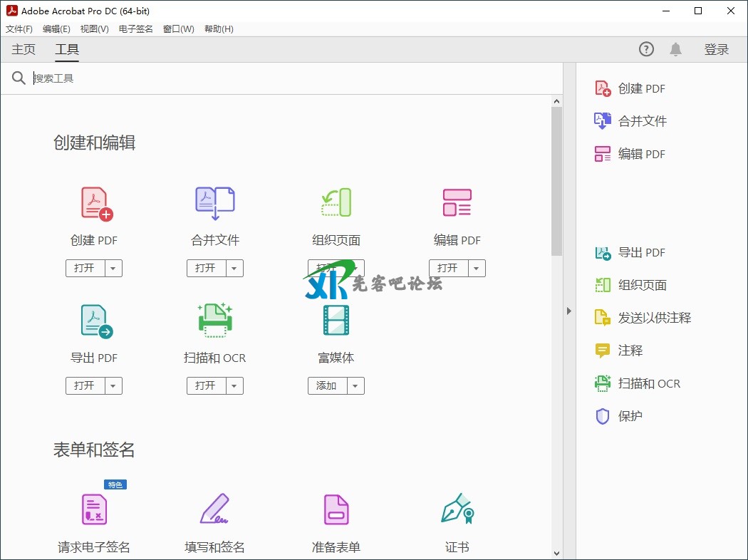Switch to the 主页 tab
The height and width of the screenshot is (560, 748).
click(24, 49)
